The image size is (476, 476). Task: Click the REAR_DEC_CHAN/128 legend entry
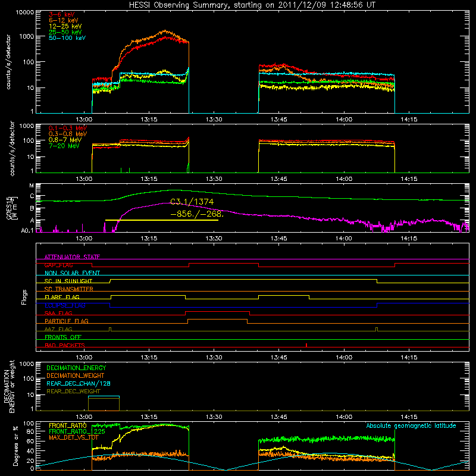[x=79, y=384]
